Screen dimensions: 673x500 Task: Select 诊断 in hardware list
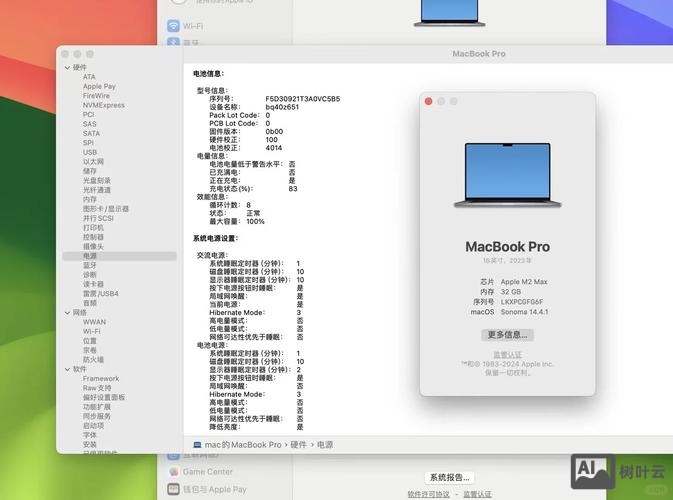[x=90, y=275]
